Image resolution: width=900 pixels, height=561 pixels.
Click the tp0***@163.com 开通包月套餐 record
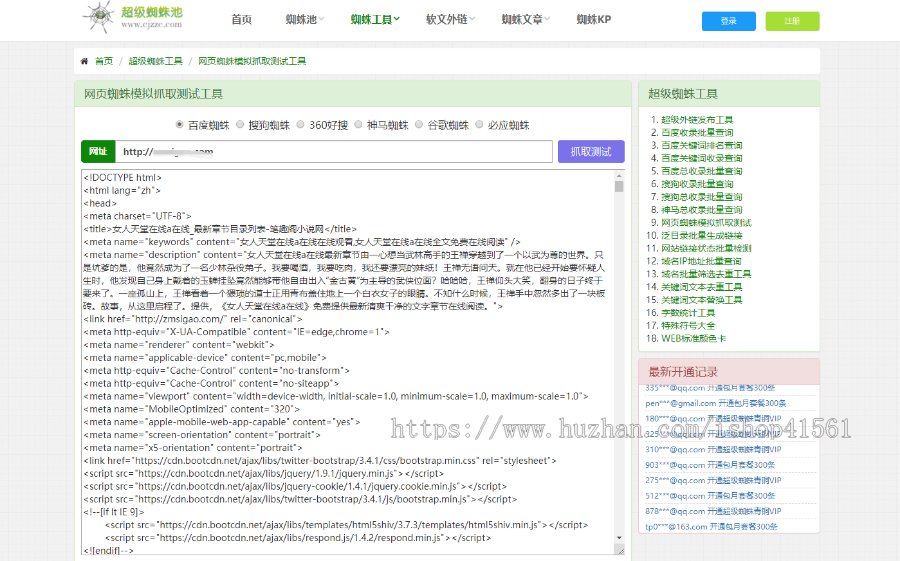pyautogui.click(x=711, y=527)
